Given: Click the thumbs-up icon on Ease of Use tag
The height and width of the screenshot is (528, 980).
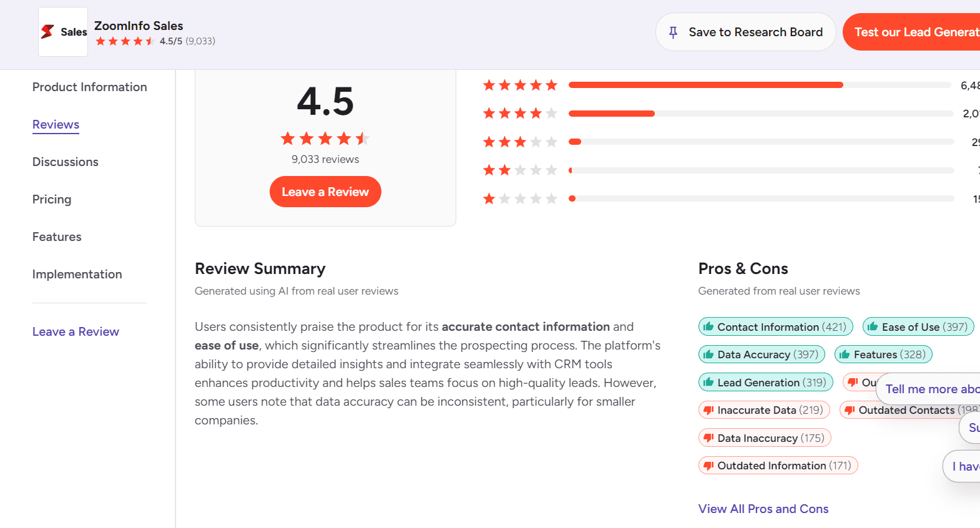Looking at the screenshot, I should [x=874, y=326].
